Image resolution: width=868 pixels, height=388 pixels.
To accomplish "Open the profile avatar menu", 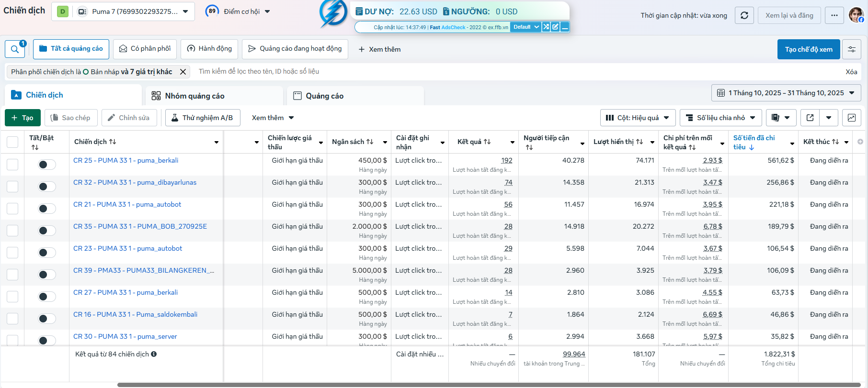I will pos(856,15).
